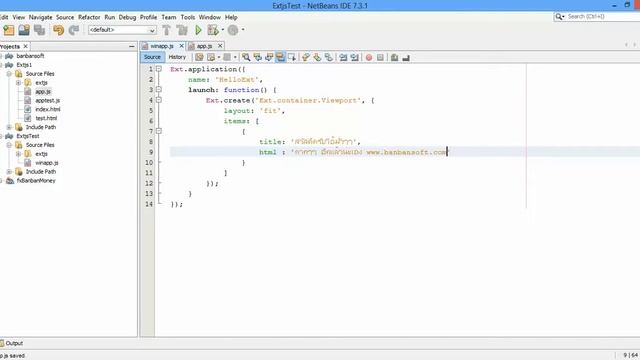Open the Window menu
This screenshot has width=640, height=360.
coord(210,17)
